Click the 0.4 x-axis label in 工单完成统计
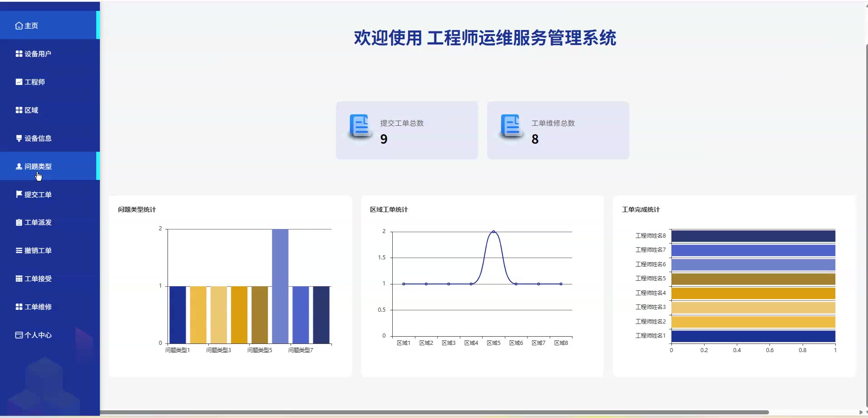Image resolution: width=868 pixels, height=418 pixels. [x=737, y=350]
